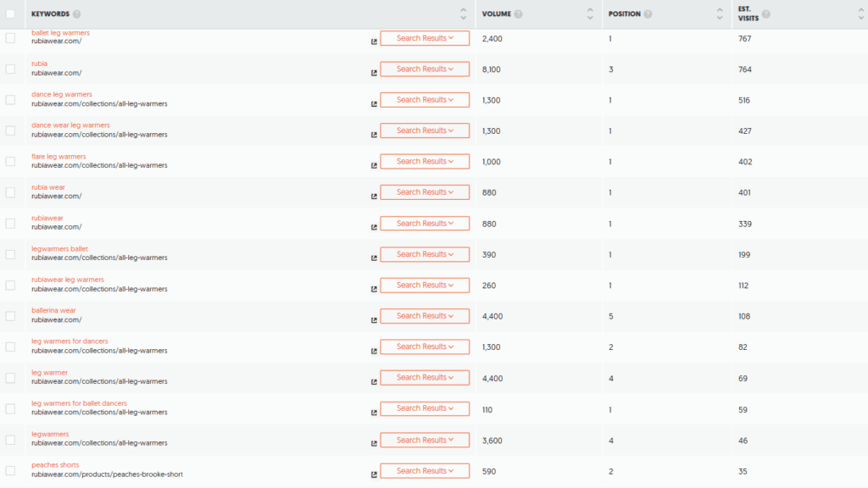Image resolution: width=868 pixels, height=488 pixels.
Task: Open the peaches shorts keyword link
Action: point(55,465)
